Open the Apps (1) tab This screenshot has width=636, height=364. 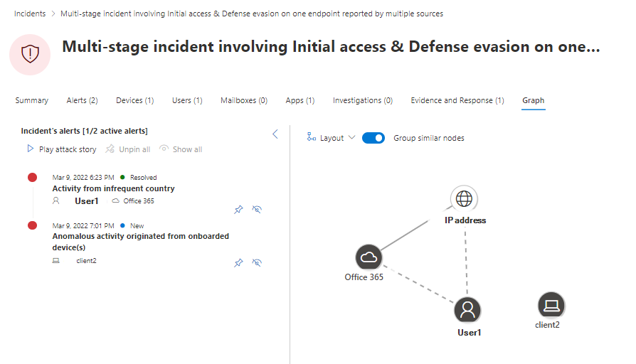click(300, 100)
